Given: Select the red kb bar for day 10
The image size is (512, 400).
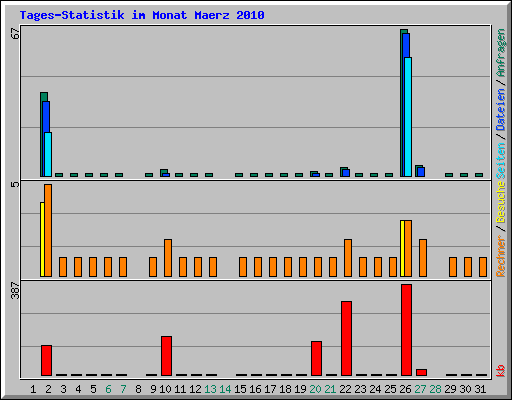Looking at the screenshot, I should (x=167, y=356).
